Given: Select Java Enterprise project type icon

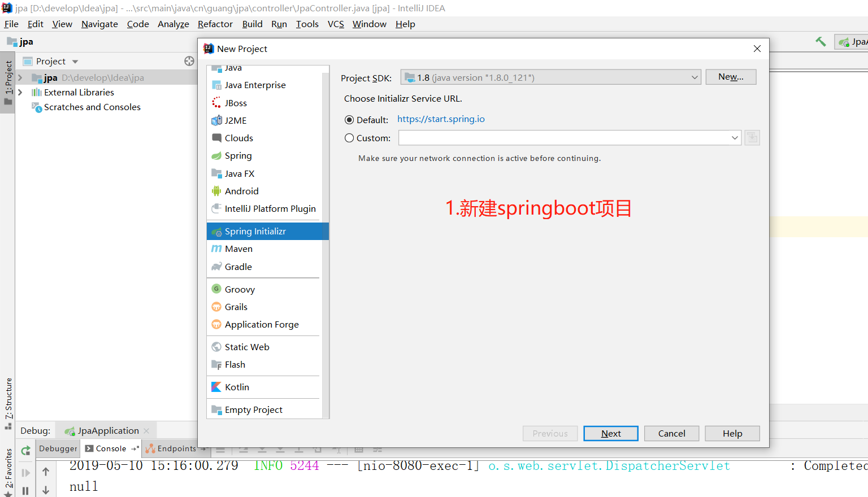Looking at the screenshot, I should click(x=216, y=85).
